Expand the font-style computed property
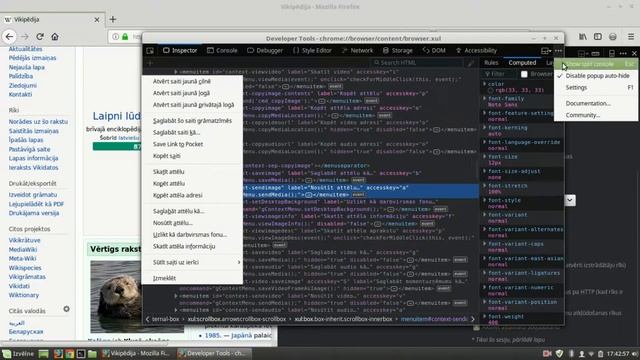Image resolution: width=640 pixels, height=360 pixels. coord(485,200)
